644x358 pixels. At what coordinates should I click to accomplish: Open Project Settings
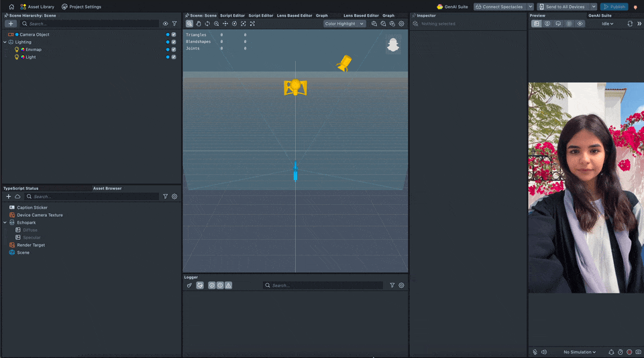click(81, 7)
